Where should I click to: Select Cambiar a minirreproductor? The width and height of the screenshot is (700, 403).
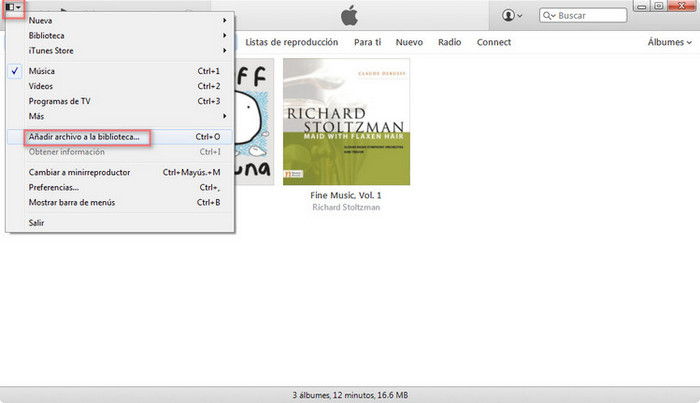(120, 172)
